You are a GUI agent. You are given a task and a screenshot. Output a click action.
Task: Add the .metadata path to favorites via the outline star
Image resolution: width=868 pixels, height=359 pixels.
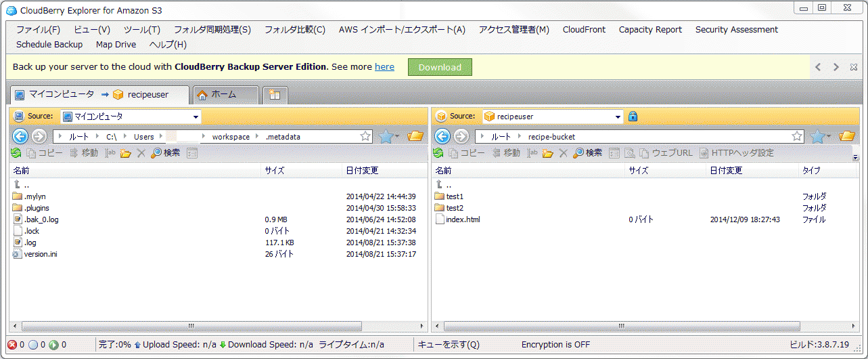[x=365, y=136]
